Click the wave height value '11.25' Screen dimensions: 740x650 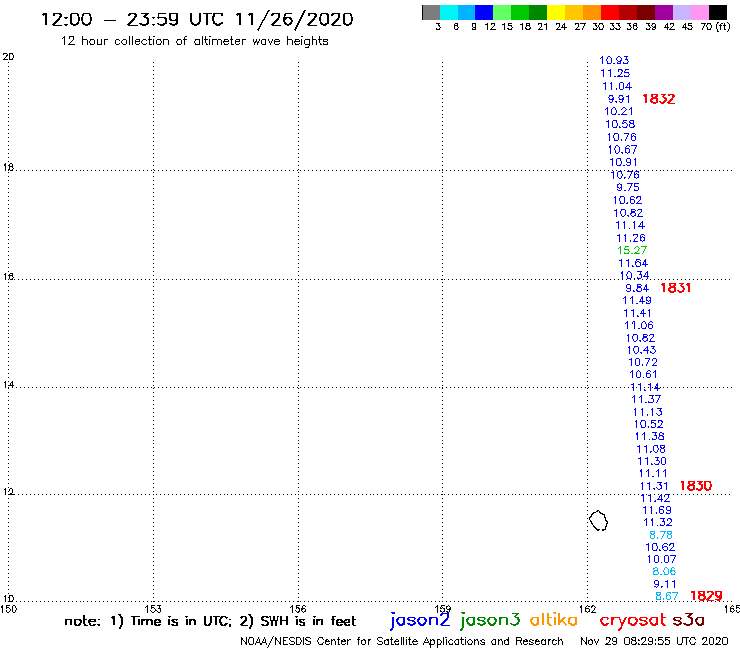(615, 73)
